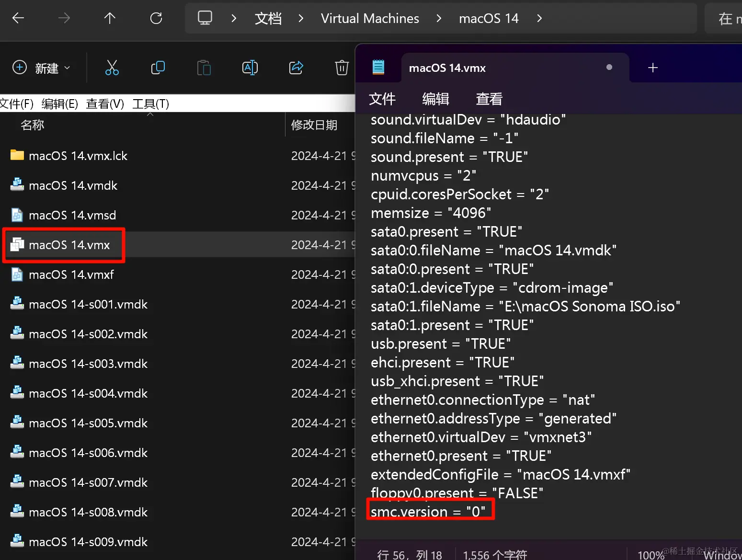Click the Paste clipboard icon
The width and height of the screenshot is (742, 560).
tap(204, 68)
